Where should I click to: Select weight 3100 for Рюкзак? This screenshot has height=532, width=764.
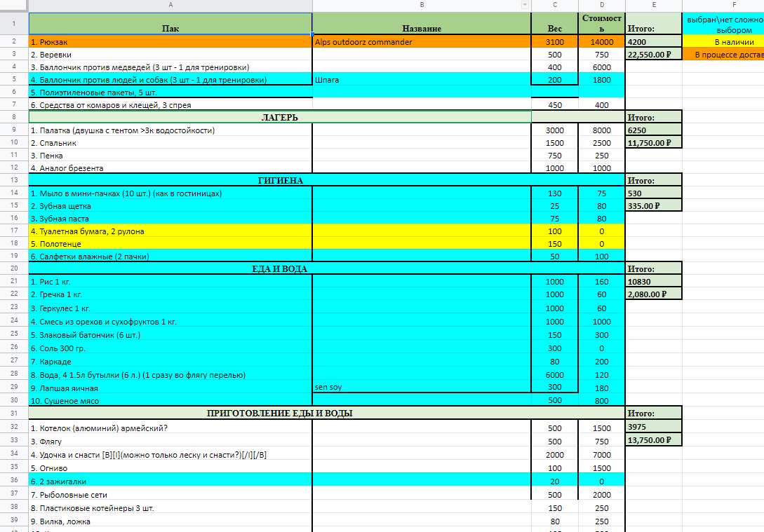click(x=554, y=42)
